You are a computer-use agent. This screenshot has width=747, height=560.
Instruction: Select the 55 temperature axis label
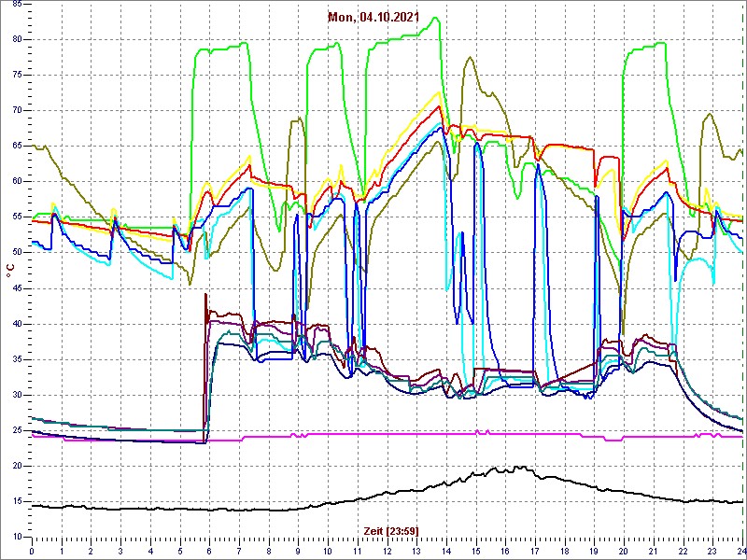click(16, 217)
